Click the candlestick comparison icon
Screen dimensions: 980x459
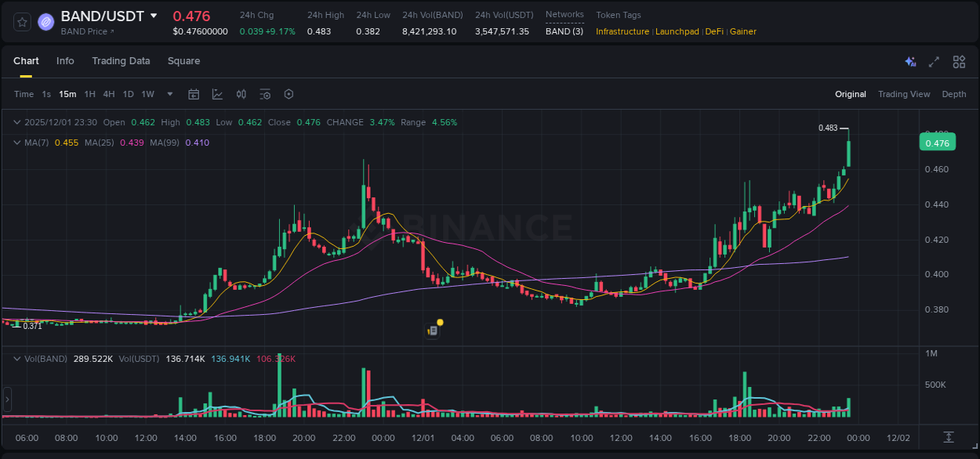(241, 94)
